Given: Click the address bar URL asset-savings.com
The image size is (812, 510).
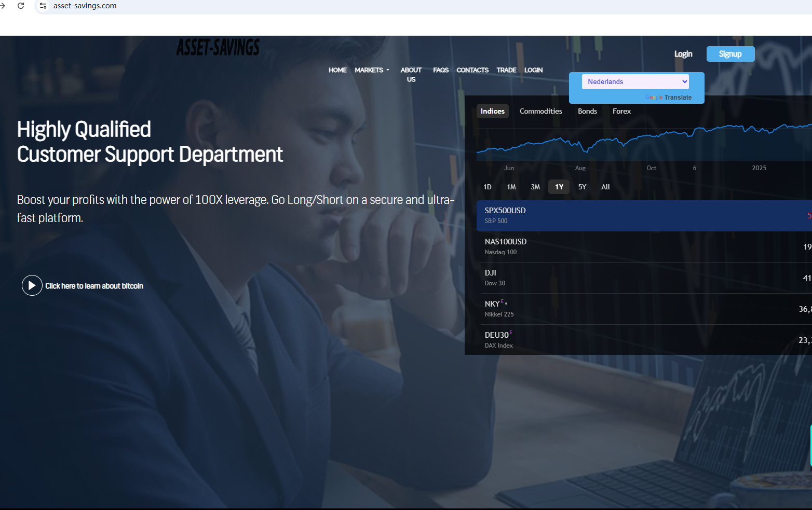Looking at the screenshot, I should (x=85, y=6).
